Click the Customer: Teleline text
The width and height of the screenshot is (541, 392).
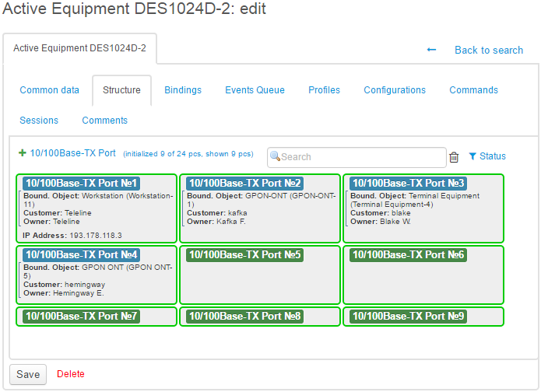pyautogui.click(x=58, y=213)
